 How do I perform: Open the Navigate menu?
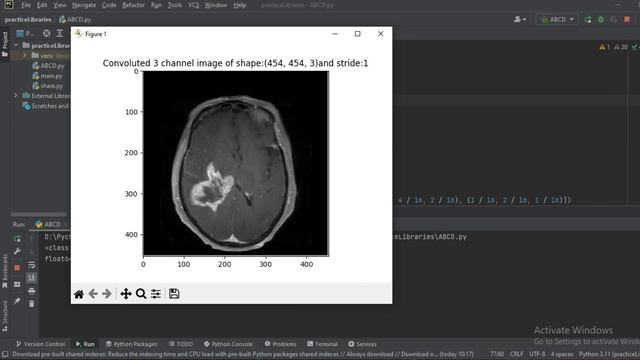pos(84,5)
